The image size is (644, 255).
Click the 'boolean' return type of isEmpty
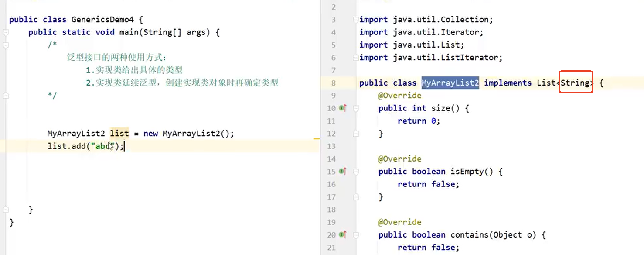click(429, 172)
